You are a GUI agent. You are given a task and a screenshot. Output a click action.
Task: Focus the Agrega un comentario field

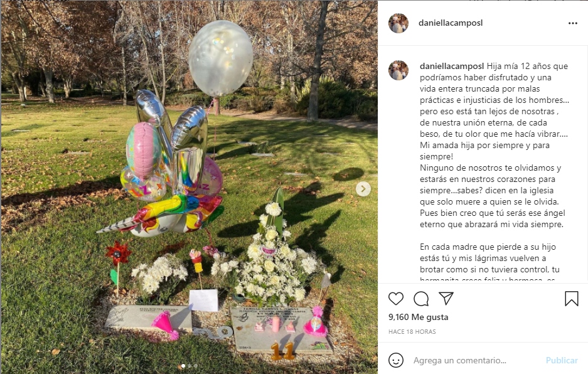(x=476, y=360)
